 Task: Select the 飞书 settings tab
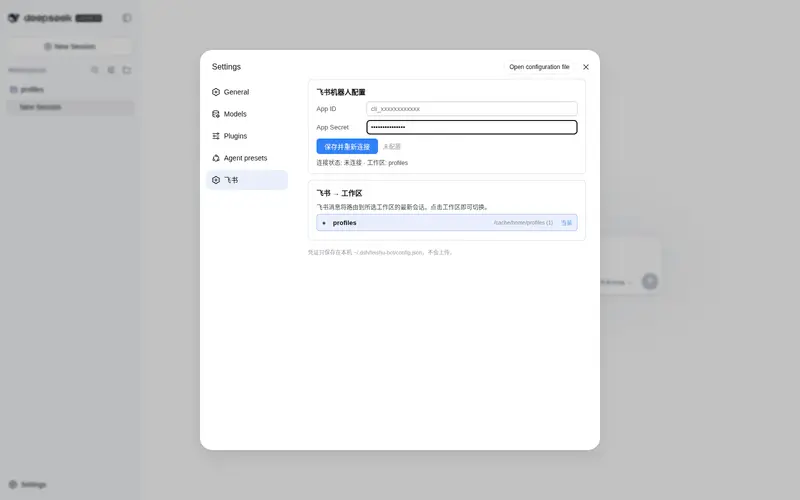247,180
